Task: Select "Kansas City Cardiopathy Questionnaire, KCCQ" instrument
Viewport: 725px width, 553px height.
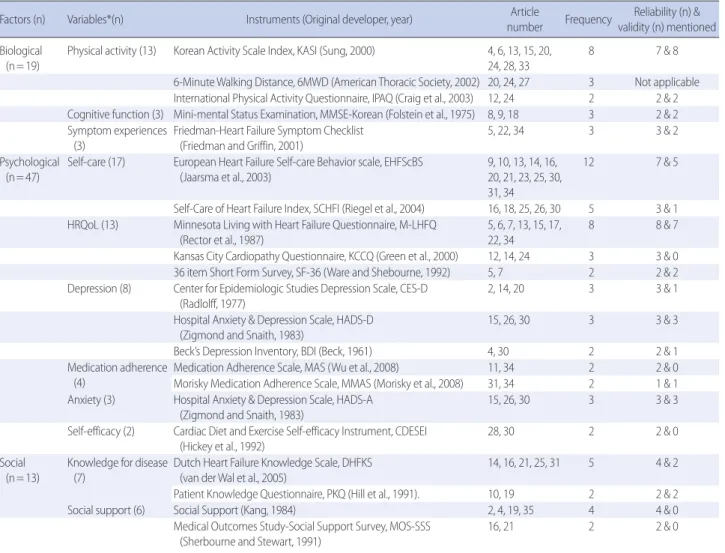Action: coord(316,256)
